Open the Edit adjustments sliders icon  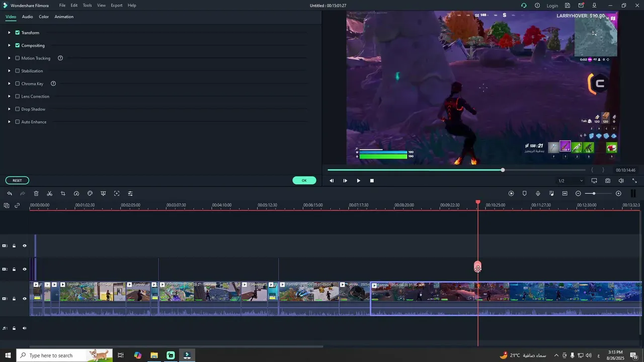tap(130, 194)
